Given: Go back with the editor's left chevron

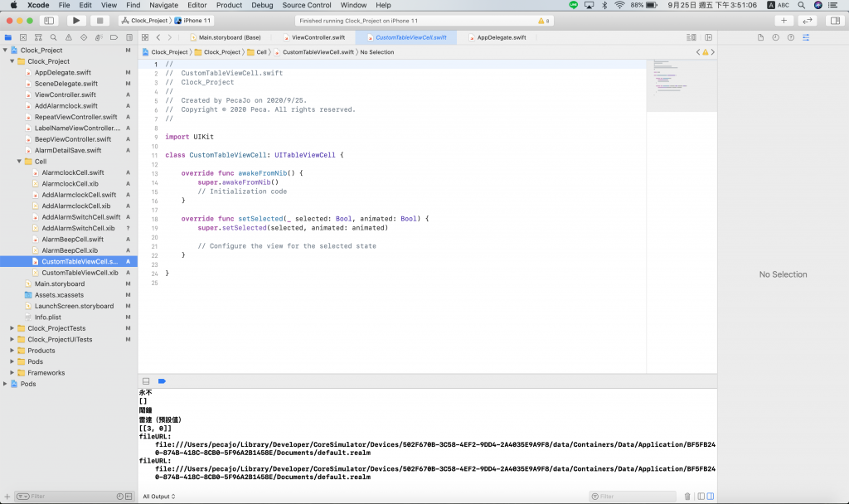Looking at the screenshot, I should click(x=158, y=37).
